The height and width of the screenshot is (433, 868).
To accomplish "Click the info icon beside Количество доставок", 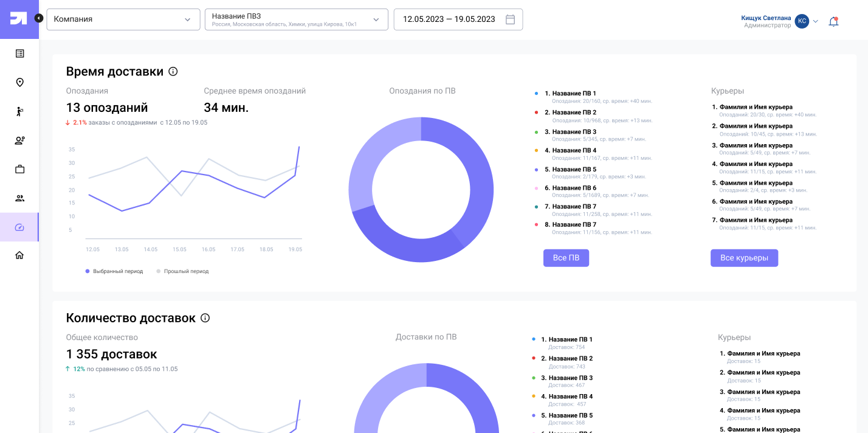I will pos(205,318).
